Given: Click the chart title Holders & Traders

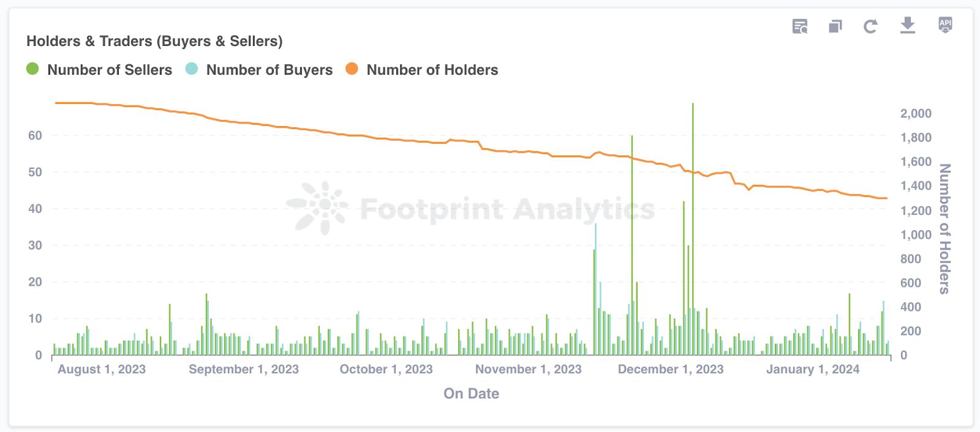Looking at the screenshot, I should click(x=154, y=41).
